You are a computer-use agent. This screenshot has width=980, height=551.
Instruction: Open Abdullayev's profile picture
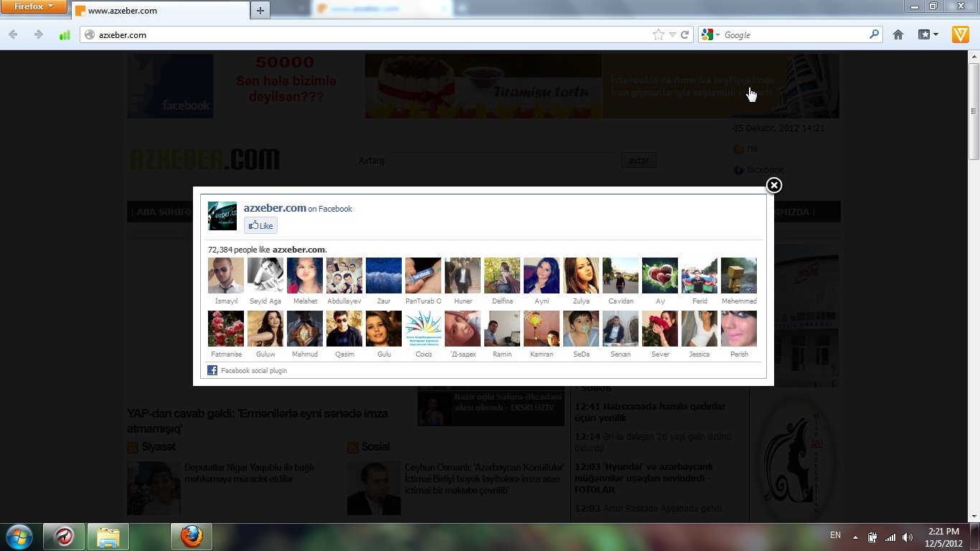(344, 275)
